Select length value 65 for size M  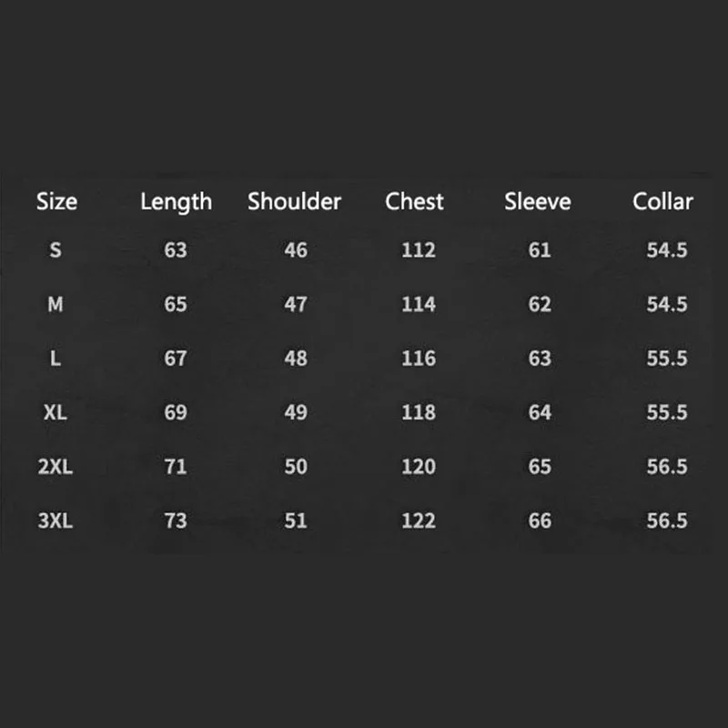coord(176,304)
